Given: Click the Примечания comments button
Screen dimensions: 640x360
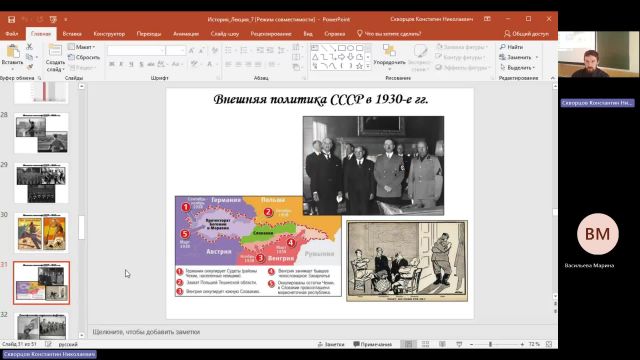Looking at the screenshot, I should pyautogui.click(x=373, y=344).
